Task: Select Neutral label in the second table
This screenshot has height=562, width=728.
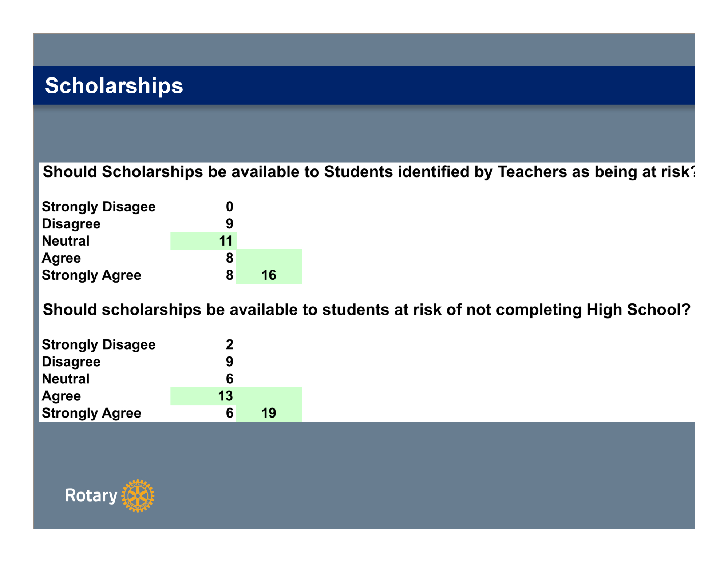Action: pyautogui.click(x=66, y=379)
